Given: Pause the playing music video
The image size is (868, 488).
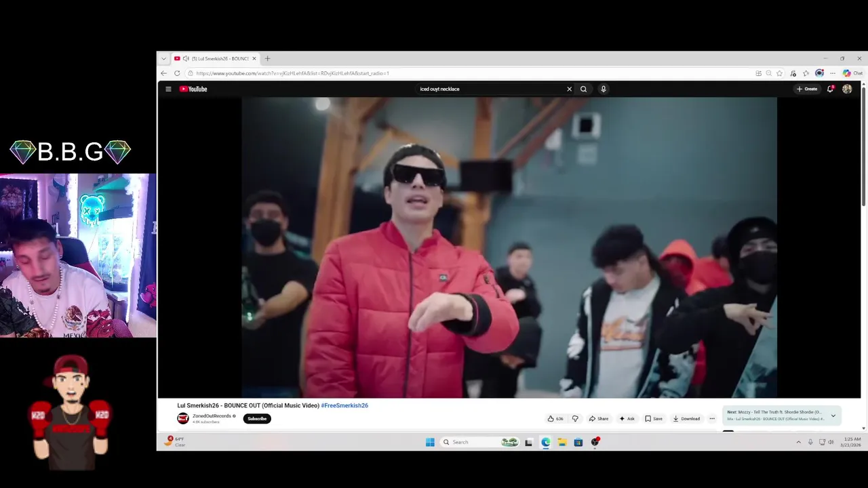Looking at the screenshot, I should (509, 247).
